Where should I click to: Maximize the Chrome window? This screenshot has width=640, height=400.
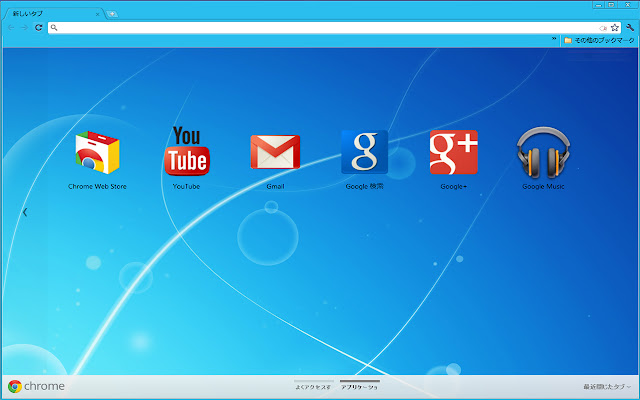(611, 5)
